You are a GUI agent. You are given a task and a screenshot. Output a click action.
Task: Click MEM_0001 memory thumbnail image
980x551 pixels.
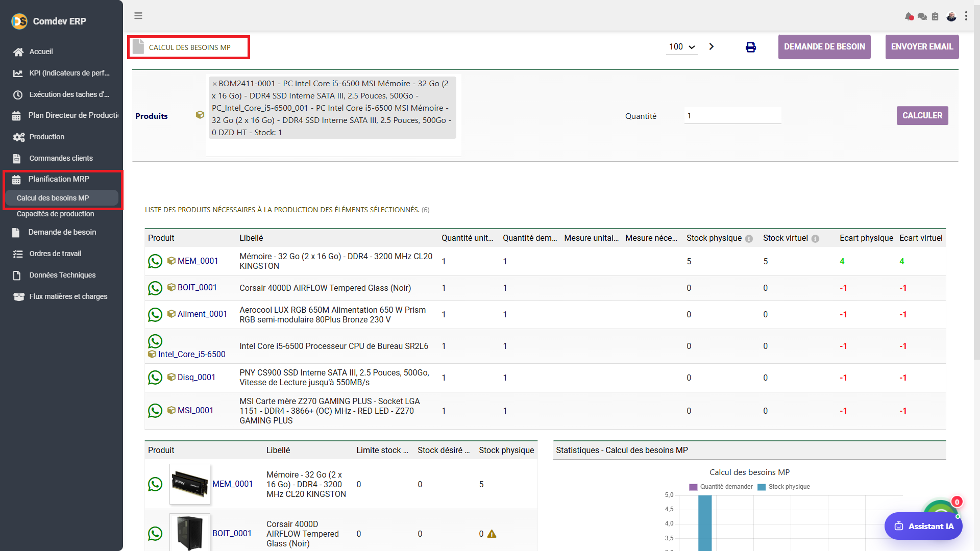(190, 484)
